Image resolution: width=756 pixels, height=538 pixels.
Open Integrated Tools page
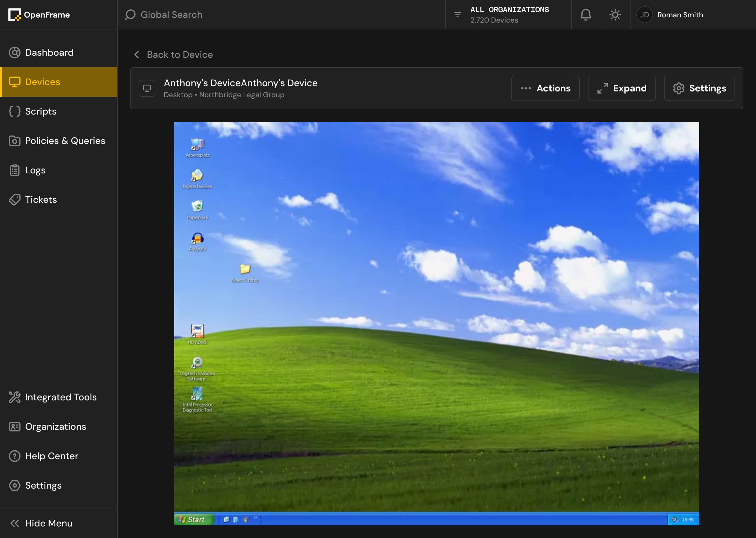(x=59, y=397)
